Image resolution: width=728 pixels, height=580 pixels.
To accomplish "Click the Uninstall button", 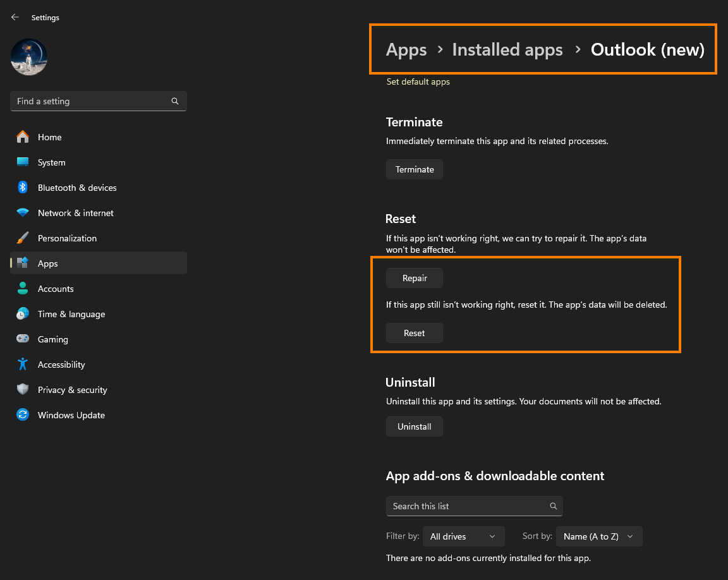I will 415,426.
